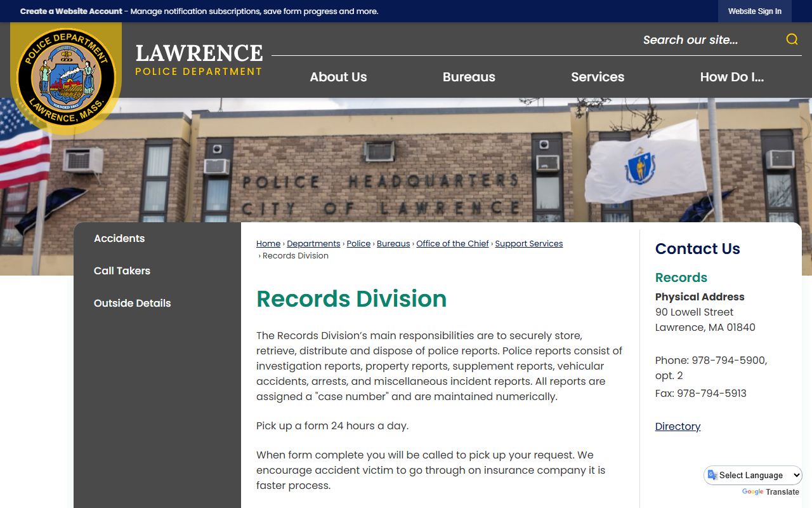This screenshot has height=508, width=812.
Task: Open the About Us menu
Action: click(338, 77)
